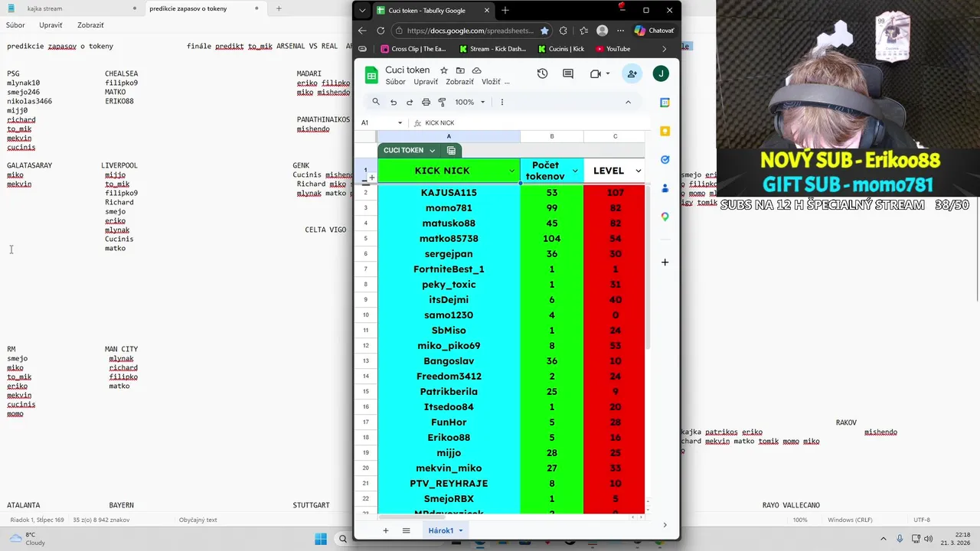This screenshot has width=980, height=551.
Task: Click the Google Sheets green logo
Action: pos(371,75)
